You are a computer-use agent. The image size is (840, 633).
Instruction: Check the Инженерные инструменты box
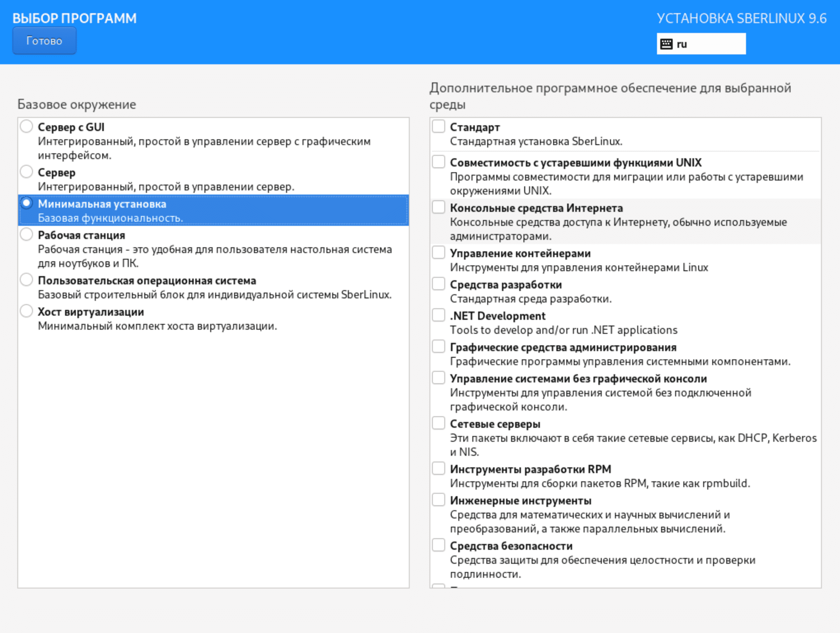(439, 500)
